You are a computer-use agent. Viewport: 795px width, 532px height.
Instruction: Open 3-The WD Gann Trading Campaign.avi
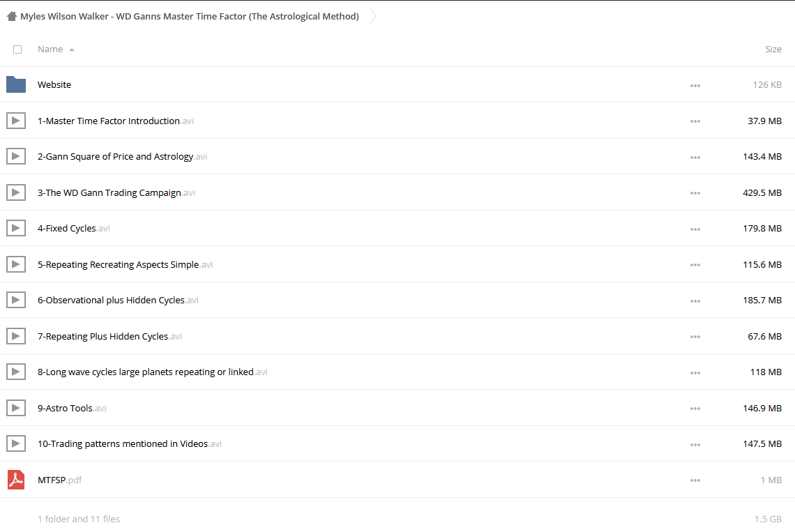[x=116, y=192]
